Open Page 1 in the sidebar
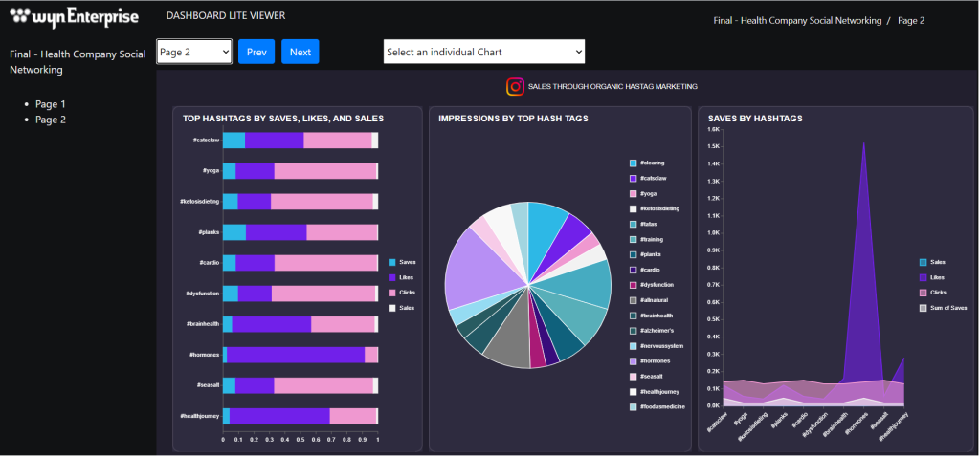This screenshot has height=457, width=980. coord(51,104)
